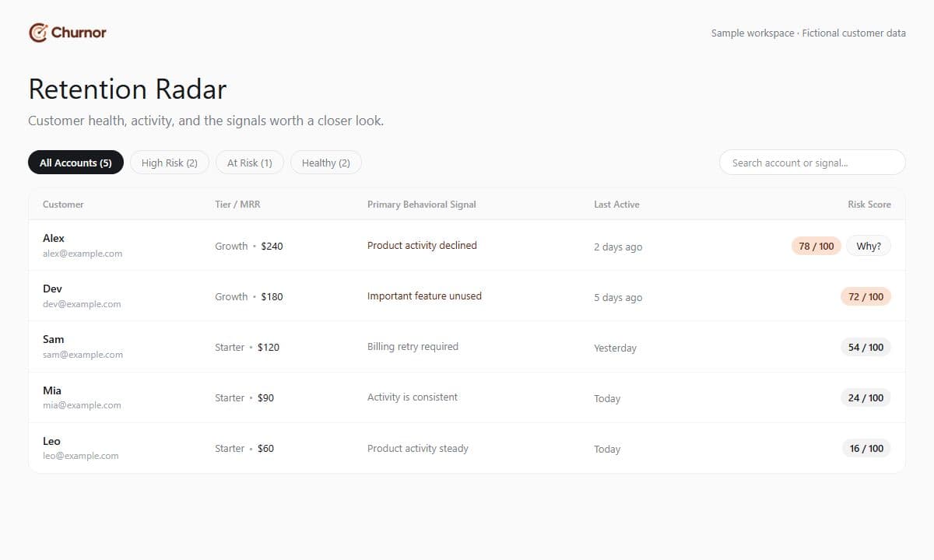Click the Primary Behavioral Signal column header
The image size is (934, 560).
pos(421,205)
